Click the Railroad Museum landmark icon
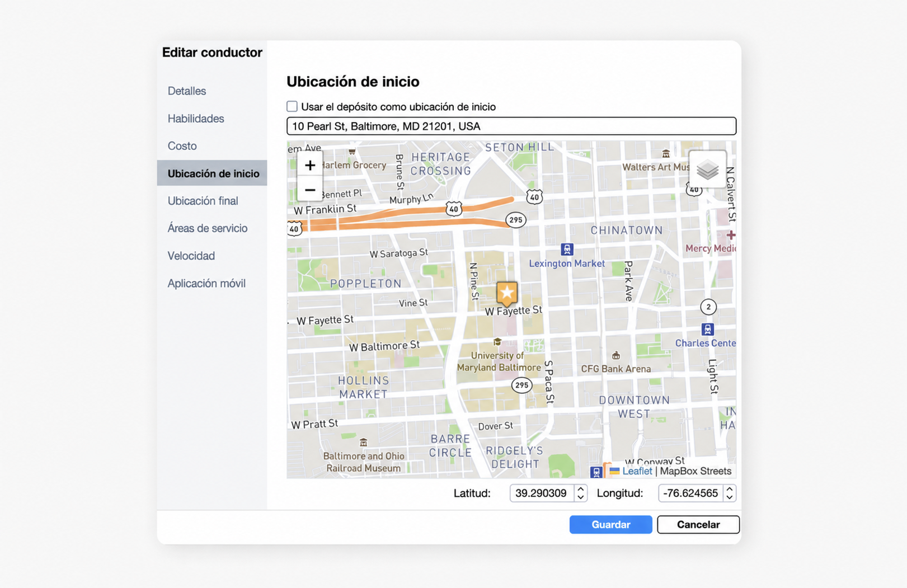Screen dimensions: 907x588 coord(363,443)
